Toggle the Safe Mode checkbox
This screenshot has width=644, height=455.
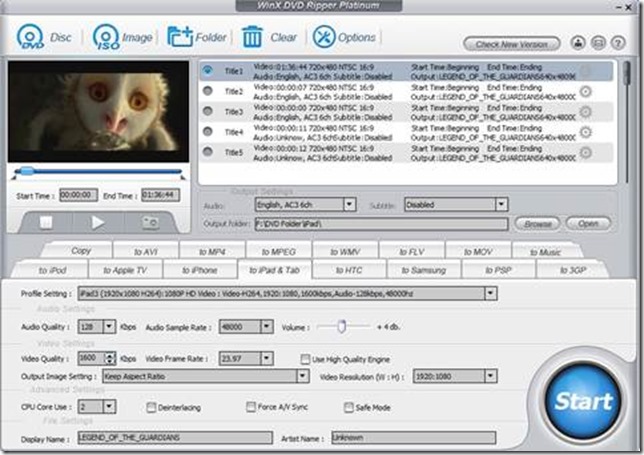coord(349,408)
